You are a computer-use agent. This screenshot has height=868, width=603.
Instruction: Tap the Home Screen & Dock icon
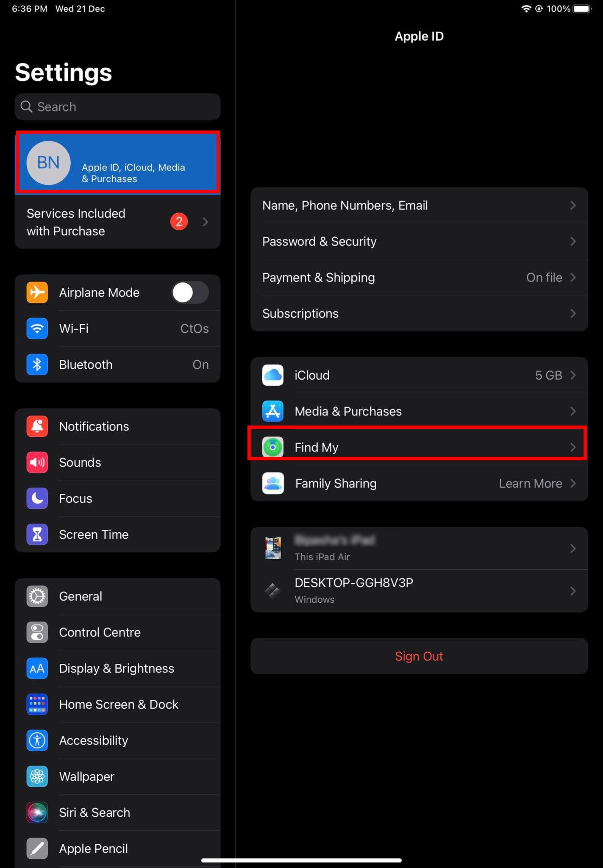coord(37,704)
